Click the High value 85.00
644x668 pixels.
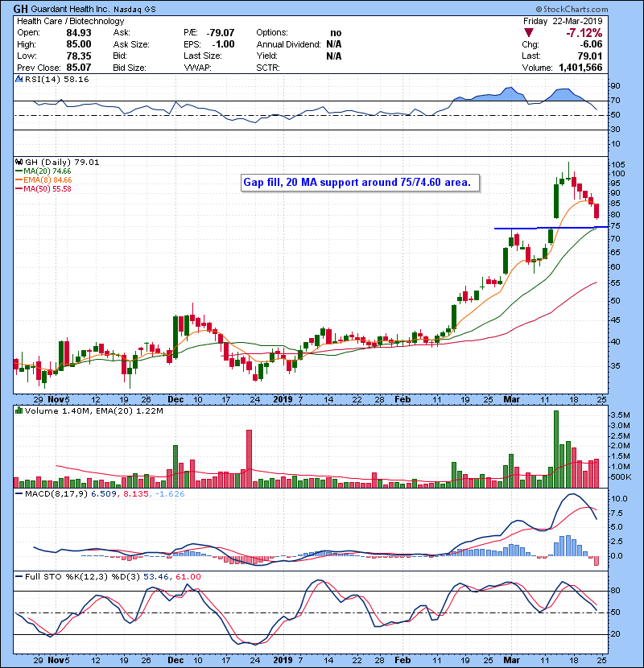79,44
